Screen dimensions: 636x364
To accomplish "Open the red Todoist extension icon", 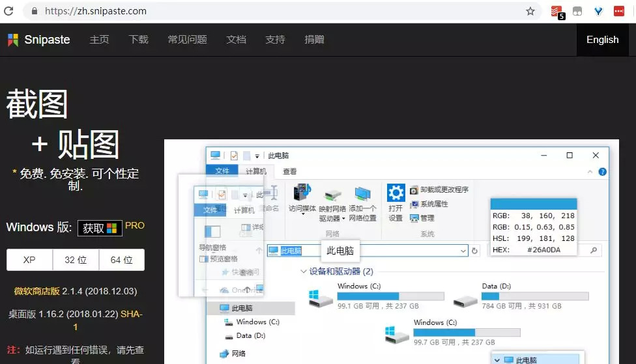I will (557, 12).
